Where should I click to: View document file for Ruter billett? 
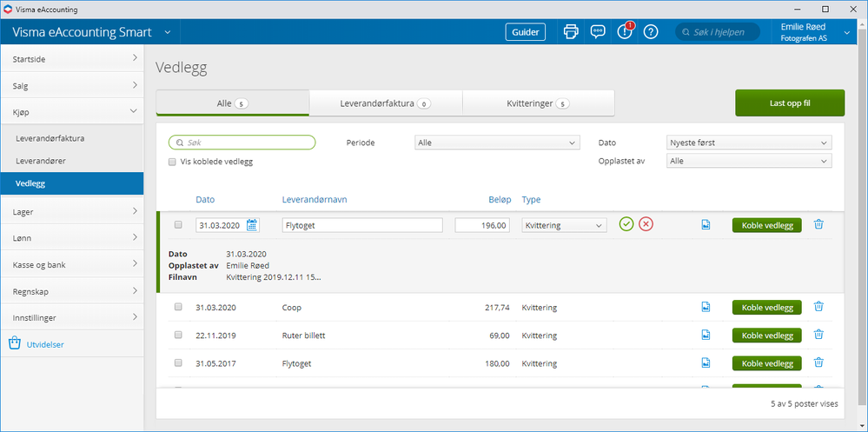click(706, 335)
